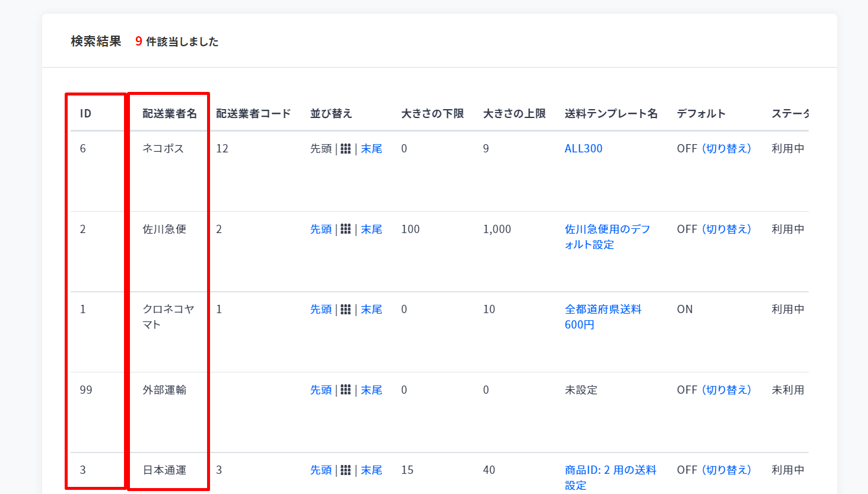Click the デフォルト column header
This screenshot has height=494, width=868.
click(701, 113)
